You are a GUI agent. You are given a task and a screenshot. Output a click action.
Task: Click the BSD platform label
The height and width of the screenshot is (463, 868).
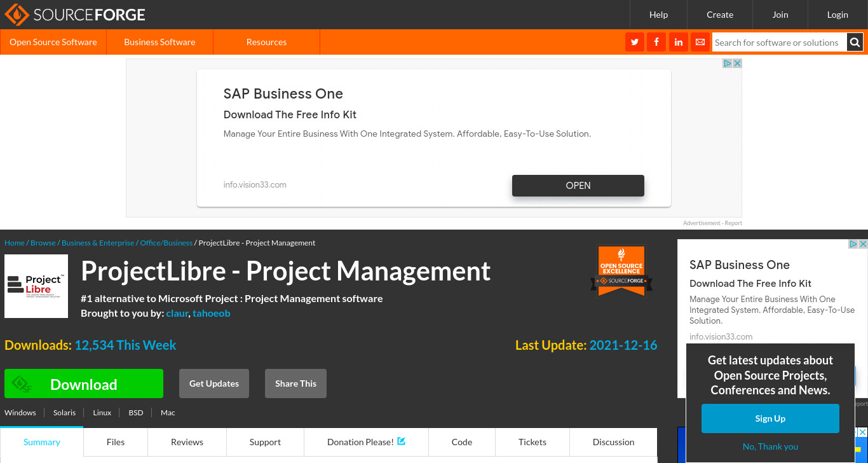136,413
